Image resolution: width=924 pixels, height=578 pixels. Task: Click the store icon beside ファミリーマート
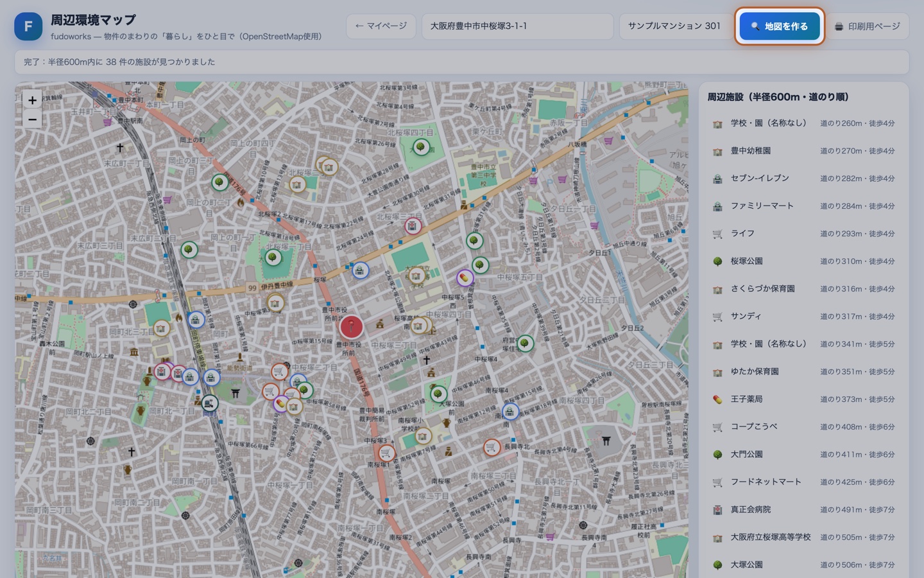717,207
